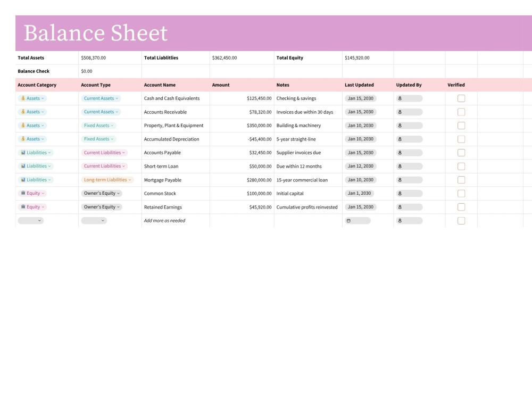Click person icon in Common Stock Updated By
532x399 pixels.
(400, 194)
